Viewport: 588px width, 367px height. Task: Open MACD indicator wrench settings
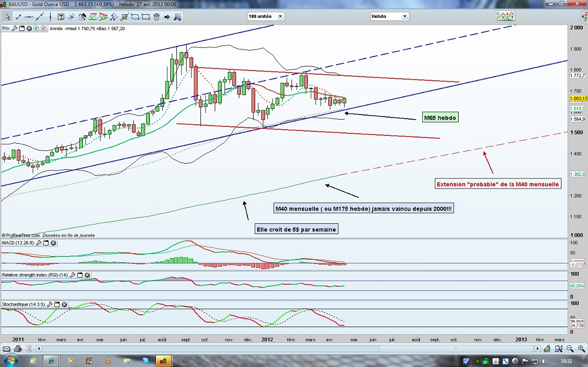coord(39,243)
